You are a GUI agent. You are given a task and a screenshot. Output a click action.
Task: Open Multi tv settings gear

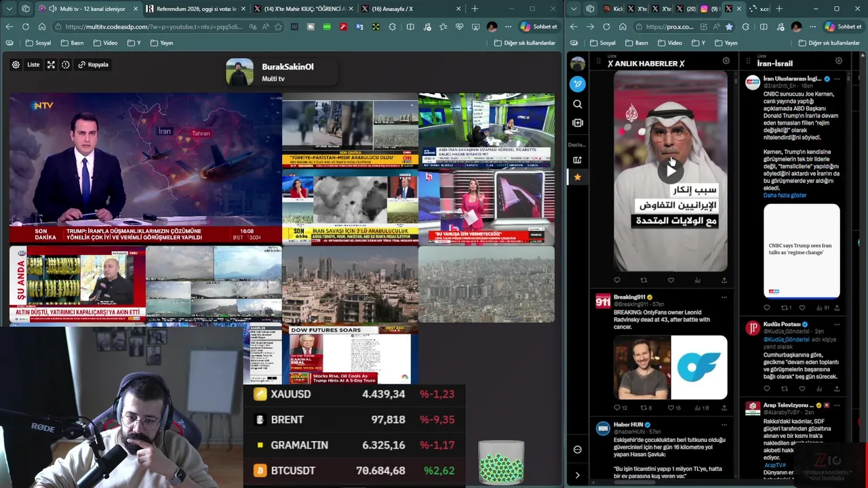tap(16, 64)
